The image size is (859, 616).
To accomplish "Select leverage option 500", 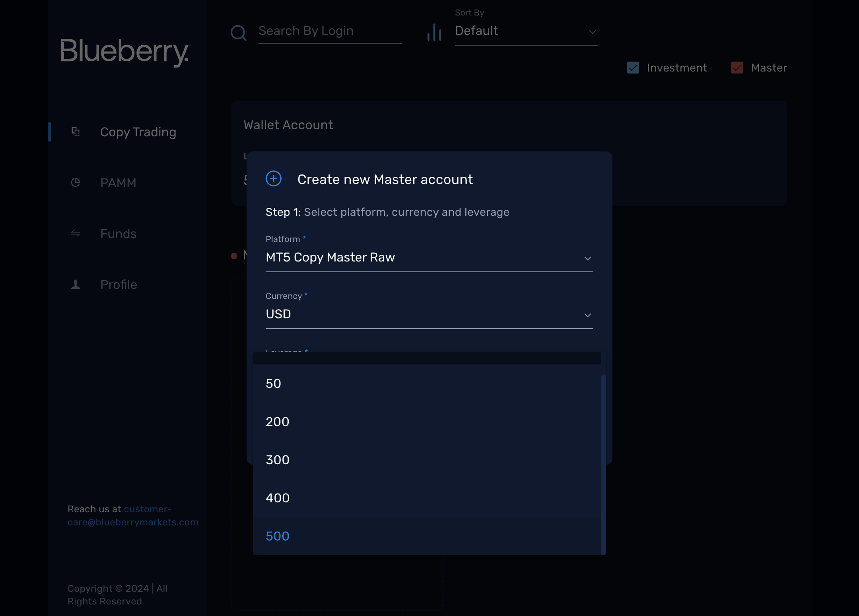I will point(427,536).
